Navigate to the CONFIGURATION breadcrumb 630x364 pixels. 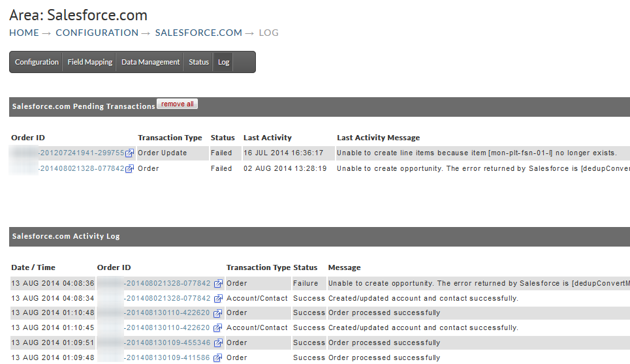(97, 33)
